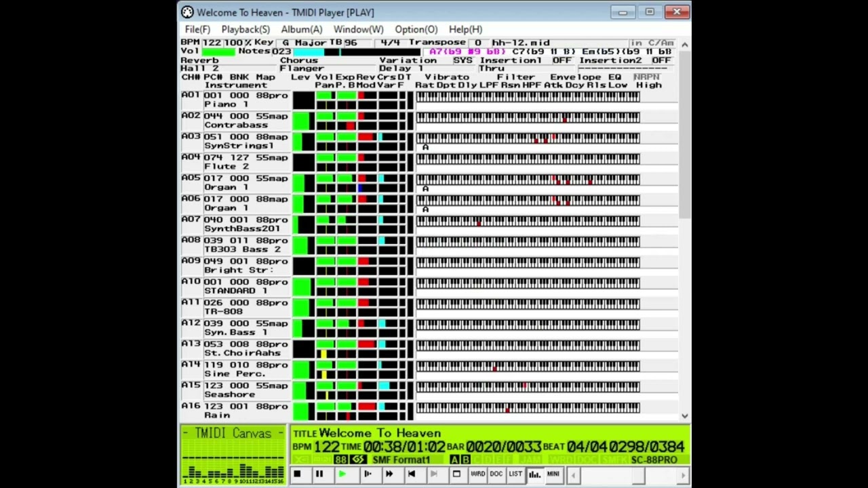868x488 pixels.
Task: Open the WRD viewer
Action: click(477, 474)
